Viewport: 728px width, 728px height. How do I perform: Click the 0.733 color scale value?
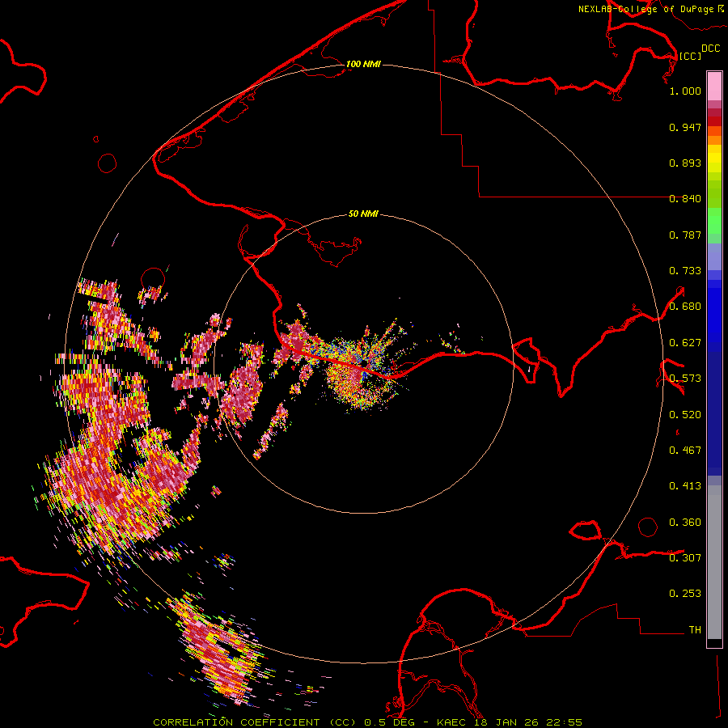click(685, 271)
